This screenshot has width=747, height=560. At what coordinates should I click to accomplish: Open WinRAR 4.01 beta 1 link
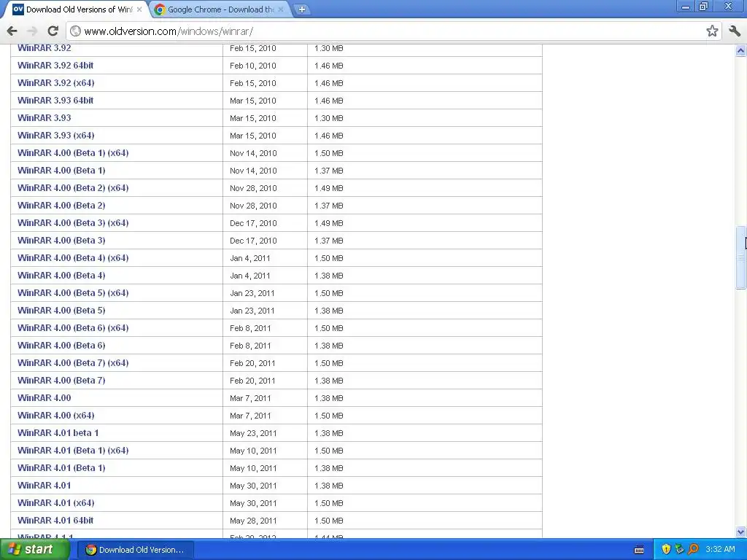point(58,433)
